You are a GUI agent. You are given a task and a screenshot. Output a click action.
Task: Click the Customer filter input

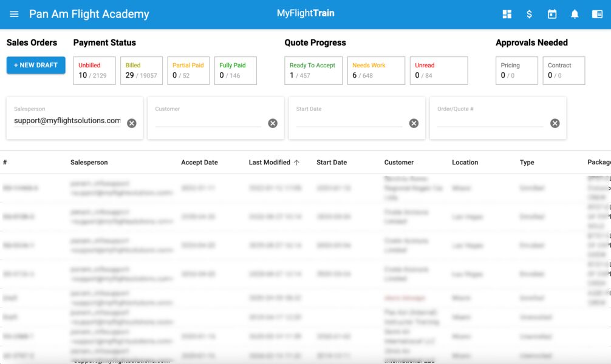point(208,121)
